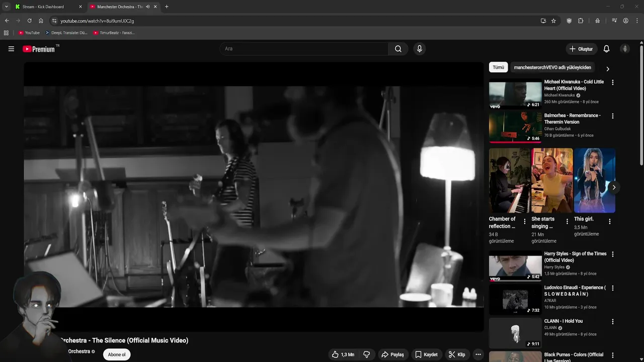644x362 pixels.
Task: Focus the Ara search field
Action: [x=303, y=49]
